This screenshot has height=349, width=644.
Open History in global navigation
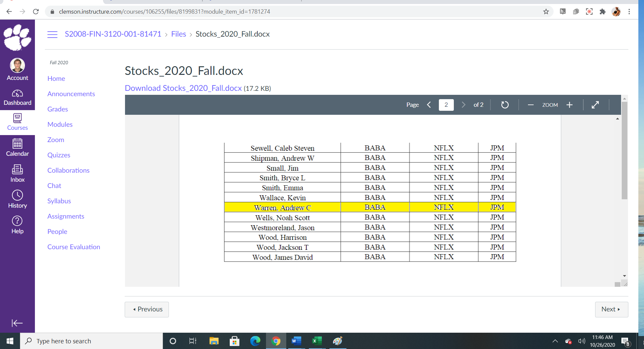coord(17,199)
